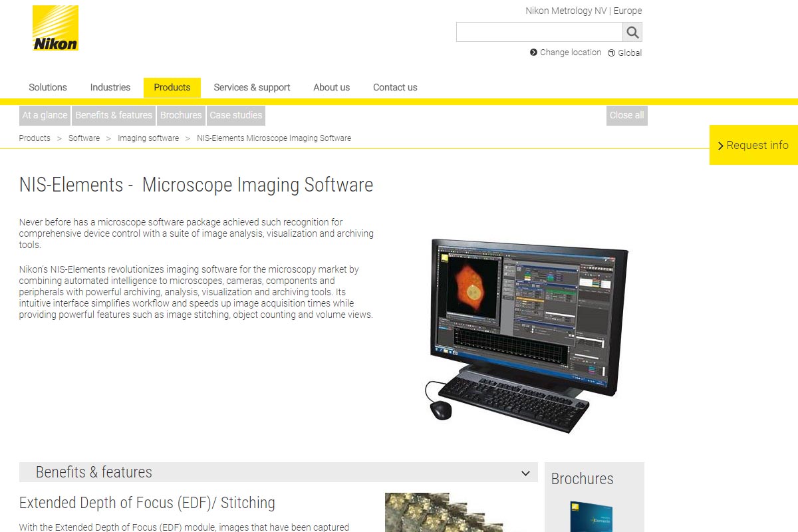The height and width of the screenshot is (532, 798).
Task: Click the Close all button
Action: tap(627, 115)
